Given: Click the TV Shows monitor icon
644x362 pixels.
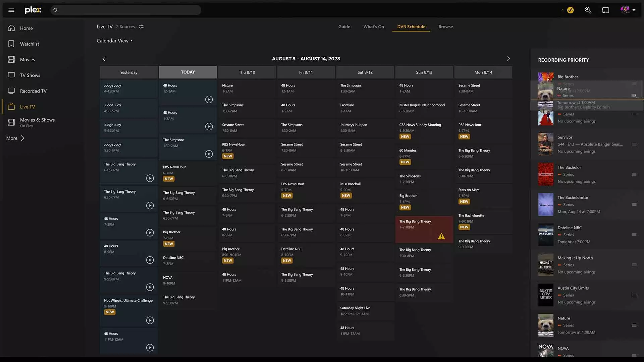Looking at the screenshot, I should (11, 75).
